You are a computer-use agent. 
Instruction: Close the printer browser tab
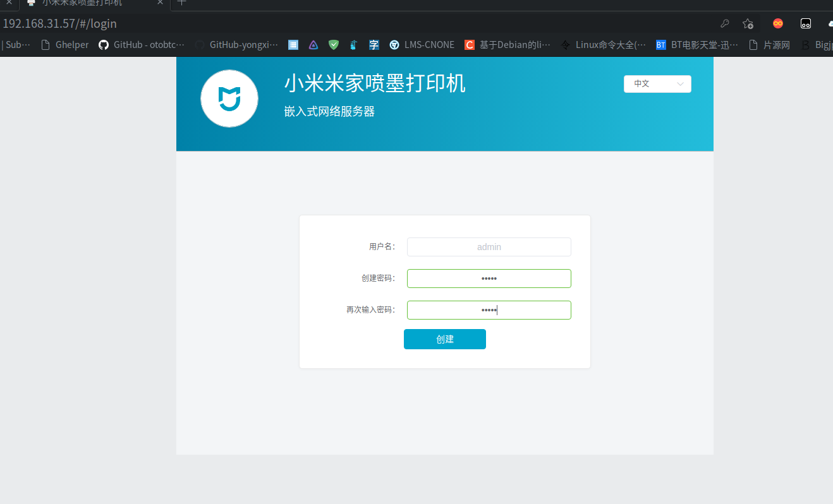[160, 3]
